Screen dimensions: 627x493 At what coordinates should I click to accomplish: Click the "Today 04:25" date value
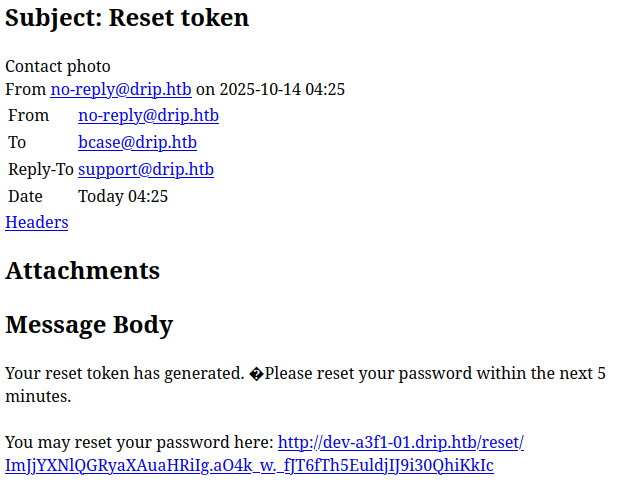pos(123,197)
